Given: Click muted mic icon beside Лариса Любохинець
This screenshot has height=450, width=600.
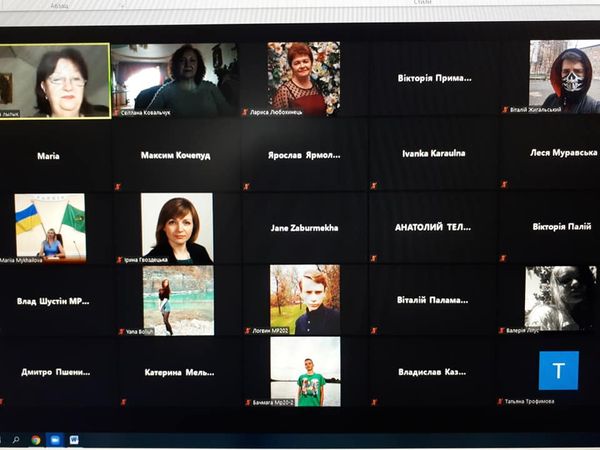Looking at the screenshot, I should click(x=245, y=112).
